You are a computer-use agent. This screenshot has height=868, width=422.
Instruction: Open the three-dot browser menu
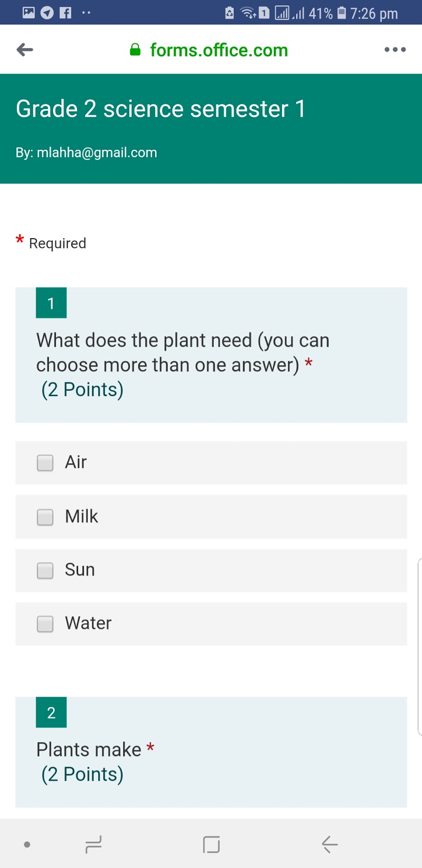(395, 50)
